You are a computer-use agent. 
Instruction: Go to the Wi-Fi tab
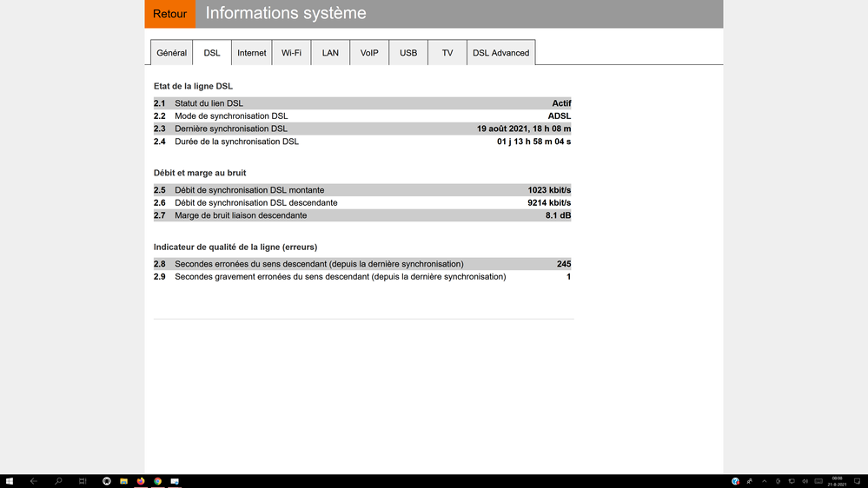tap(291, 53)
